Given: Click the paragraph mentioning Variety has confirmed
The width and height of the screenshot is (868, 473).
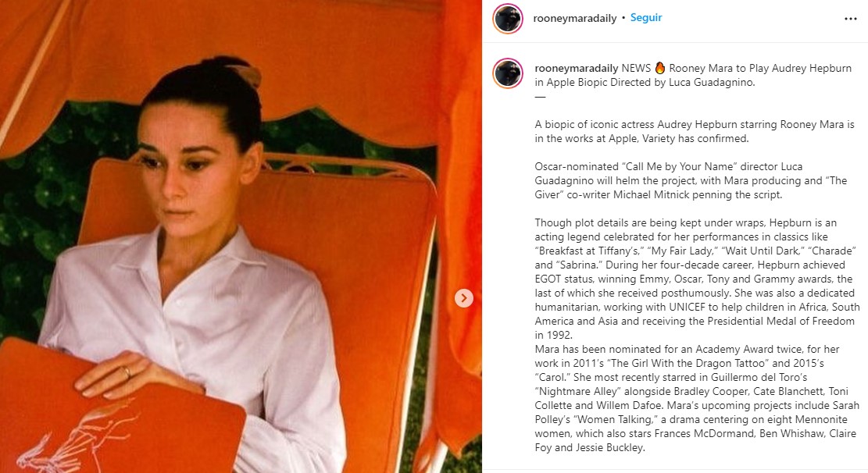Looking at the screenshot, I should point(695,132).
